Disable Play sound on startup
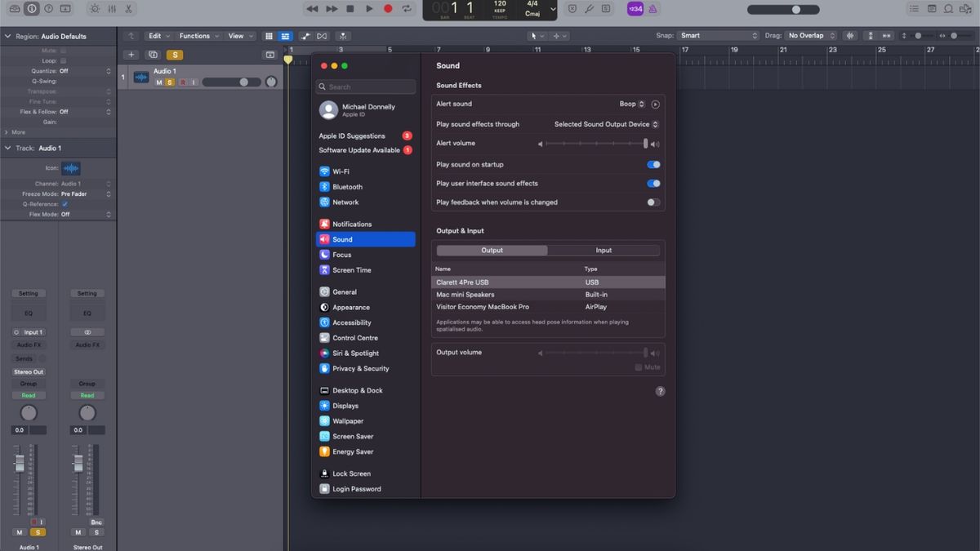This screenshot has height=551, width=980. click(652, 164)
